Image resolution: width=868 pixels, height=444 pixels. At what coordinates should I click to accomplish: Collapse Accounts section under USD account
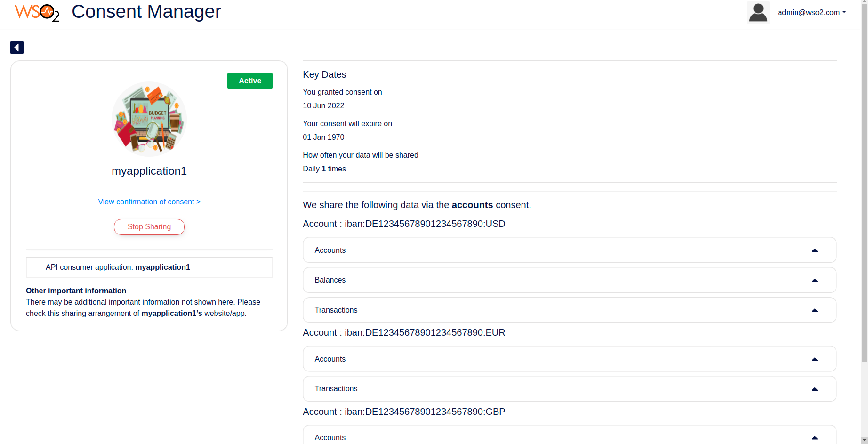coord(570,250)
